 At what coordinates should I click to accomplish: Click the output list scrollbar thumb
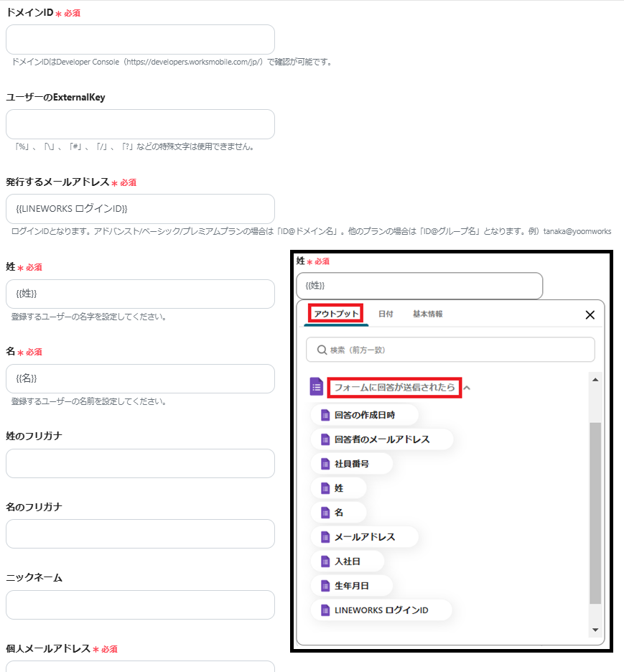tap(595, 513)
